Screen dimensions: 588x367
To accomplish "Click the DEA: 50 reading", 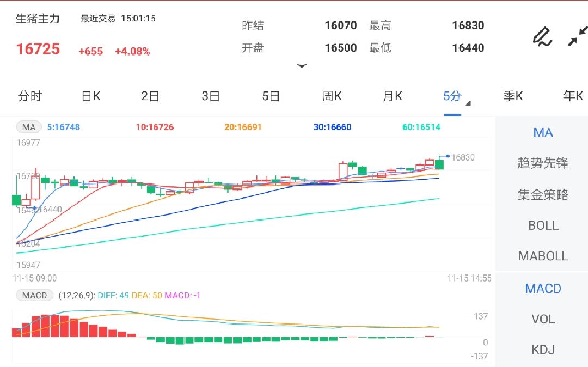I will [x=146, y=296].
